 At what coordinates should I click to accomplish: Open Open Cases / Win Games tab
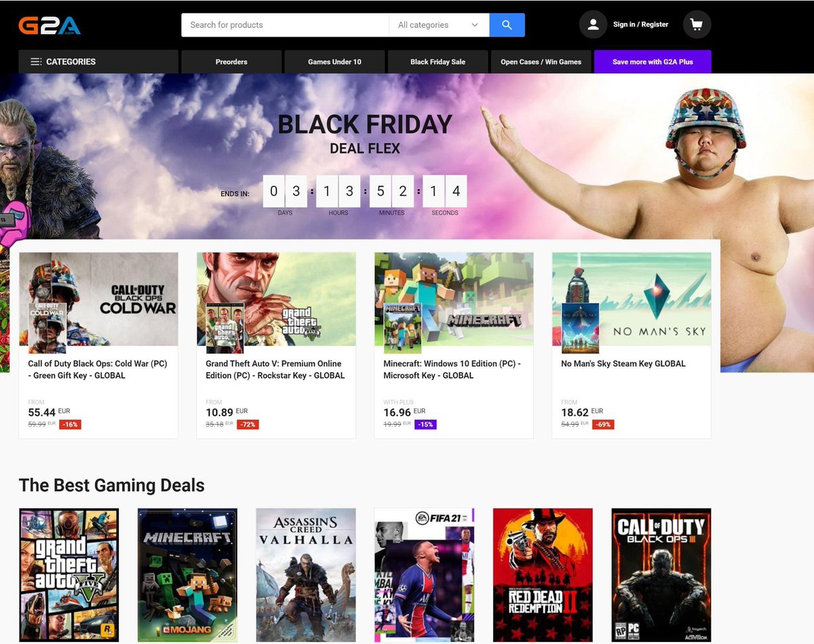coord(541,62)
